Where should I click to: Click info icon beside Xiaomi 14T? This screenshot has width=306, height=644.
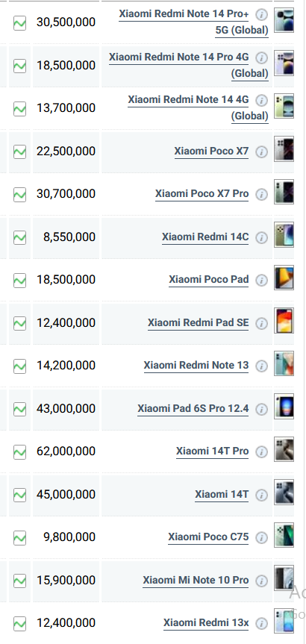click(261, 495)
